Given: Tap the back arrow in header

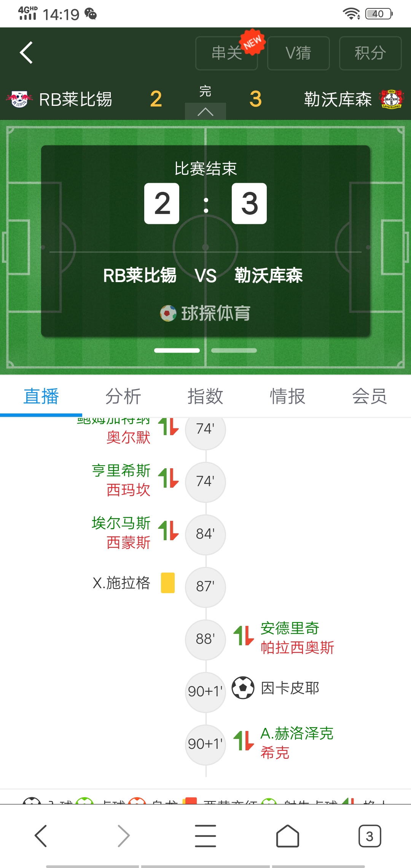Looking at the screenshot, I should point(26,53).
